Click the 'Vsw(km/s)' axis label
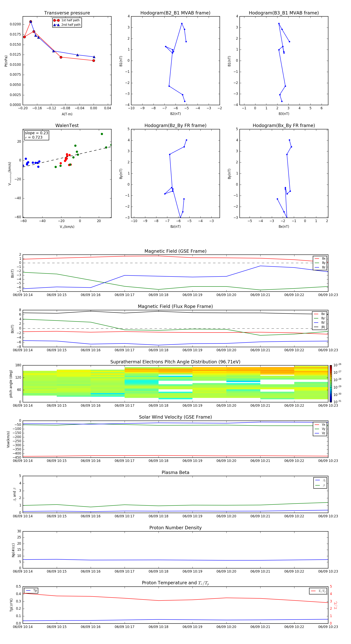 pyautogui.click(x=8, y=439)
